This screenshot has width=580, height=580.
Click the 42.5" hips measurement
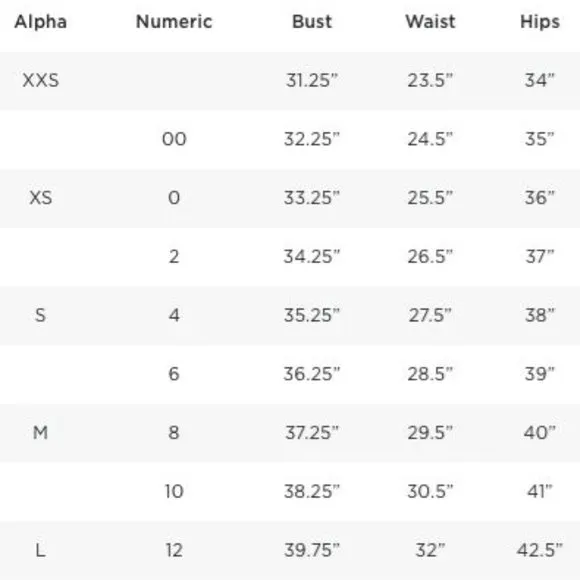click(x=540, y=550)
